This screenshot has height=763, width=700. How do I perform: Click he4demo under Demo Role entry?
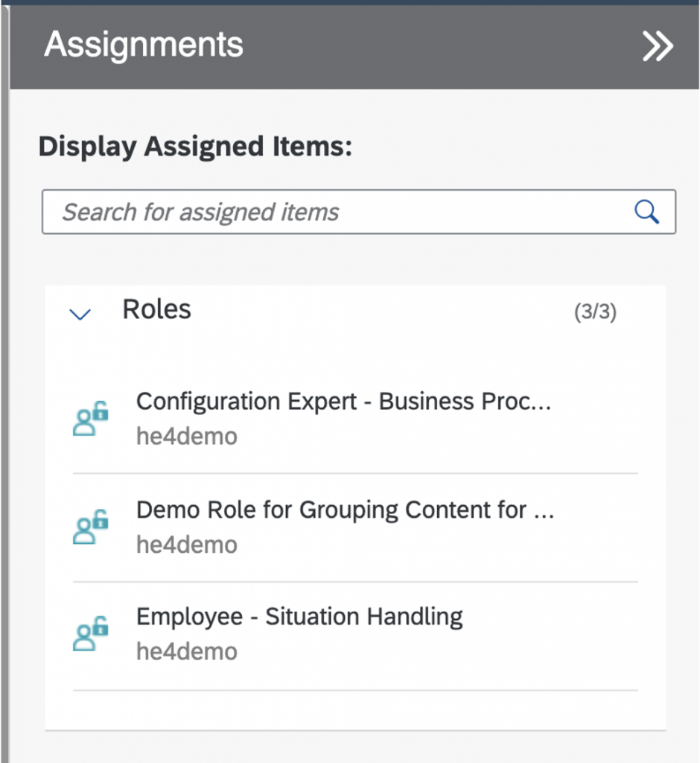187,545
